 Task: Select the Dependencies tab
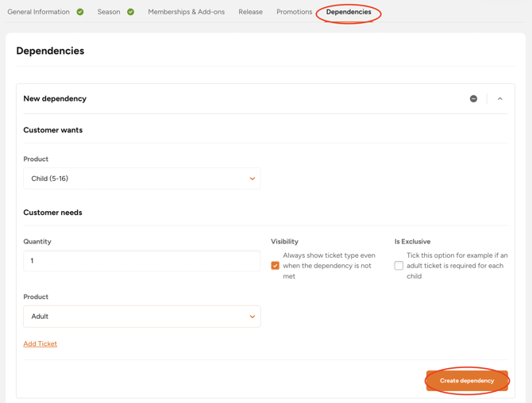349,12
